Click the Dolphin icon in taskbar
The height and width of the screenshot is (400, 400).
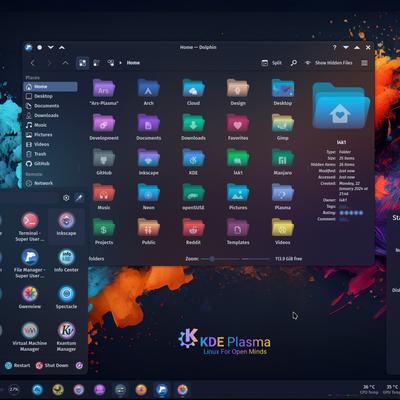click(x=162, y=389)
